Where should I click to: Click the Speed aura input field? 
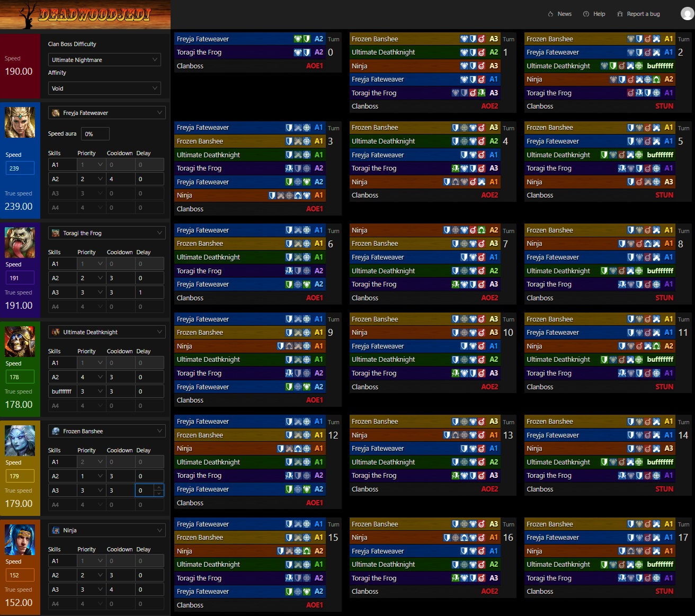pyautogui.click(x=95, y=134)
